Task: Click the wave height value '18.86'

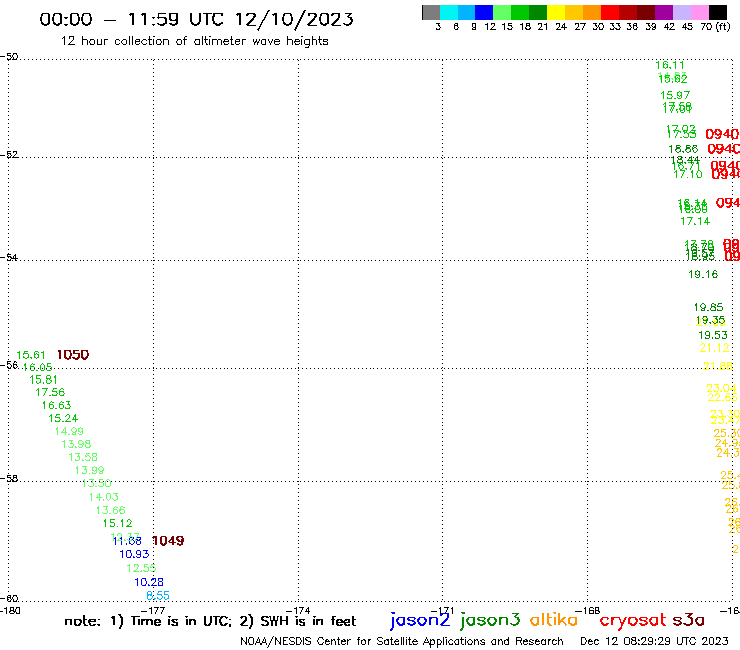Action: tap(683, 149)
